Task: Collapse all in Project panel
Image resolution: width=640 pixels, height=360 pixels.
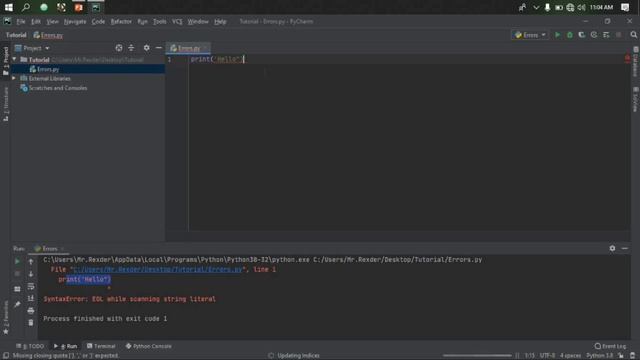Action: click(131, 48)
